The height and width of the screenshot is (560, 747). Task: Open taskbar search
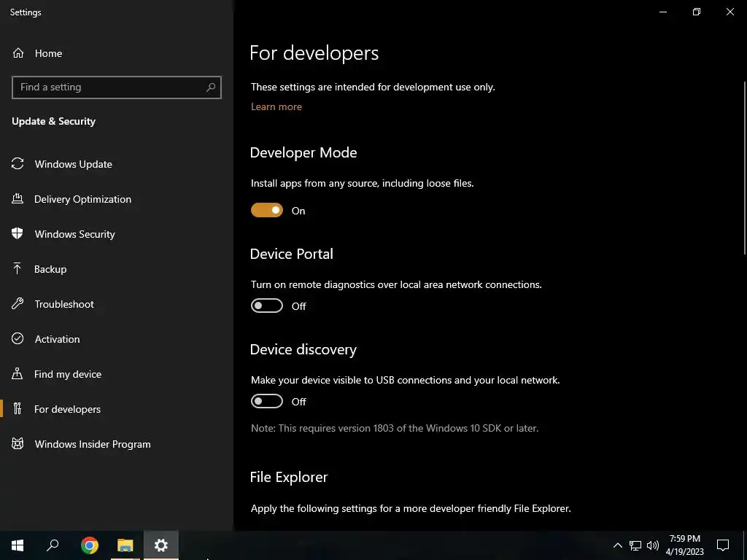tap(53, 545)
